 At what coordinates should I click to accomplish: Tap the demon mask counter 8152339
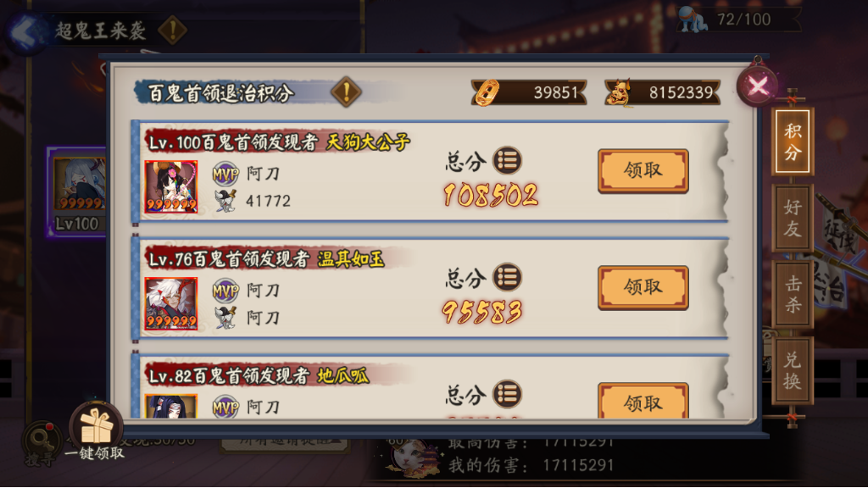pyautogui.click(x=662, y=92)
